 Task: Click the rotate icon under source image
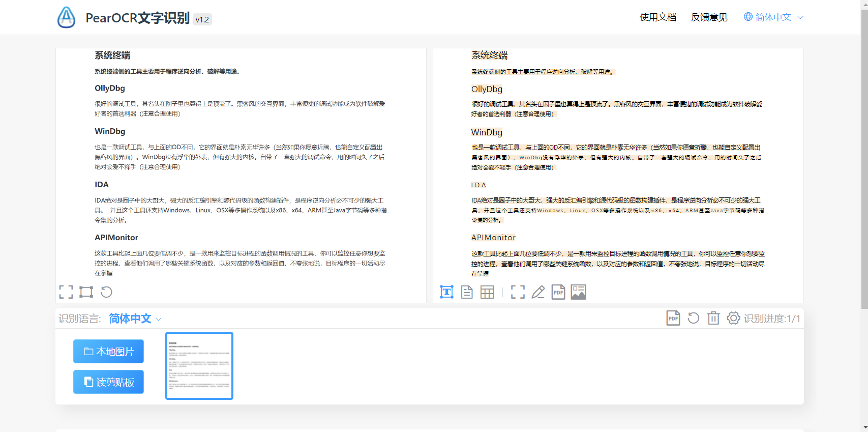coord(106,292)
